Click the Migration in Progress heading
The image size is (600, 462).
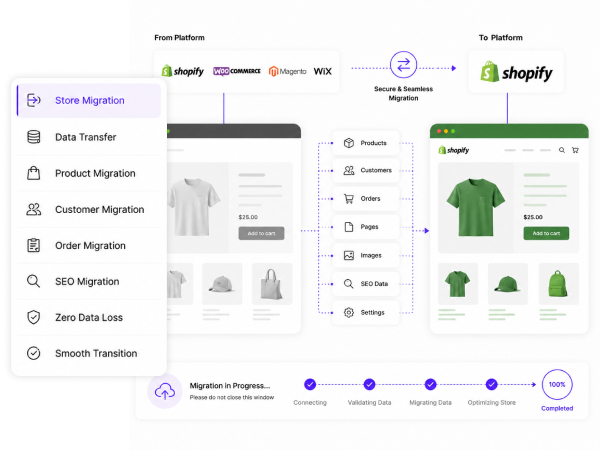(230, 385)
